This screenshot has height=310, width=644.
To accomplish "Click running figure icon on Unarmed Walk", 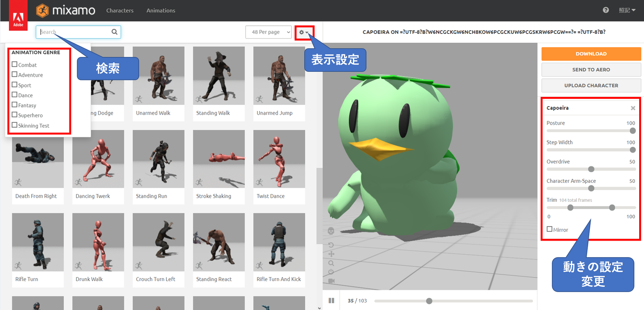I will pyautogui.click(x=138, y=99).
